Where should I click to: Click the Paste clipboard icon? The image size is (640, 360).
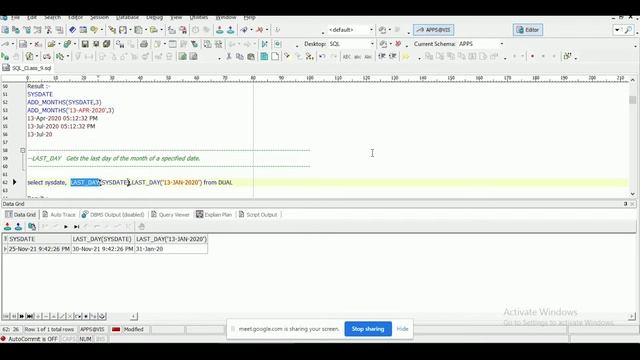click(x=251, y=56)
